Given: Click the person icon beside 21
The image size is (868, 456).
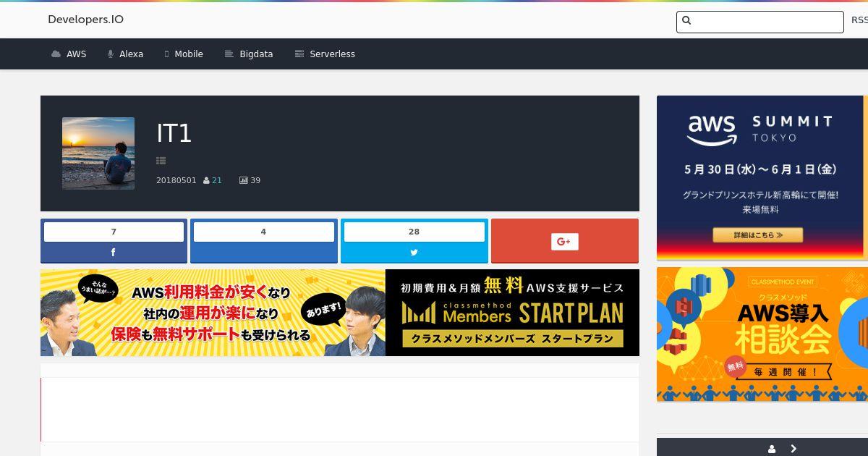Looking at the screenshot, I should coord(207,180).
